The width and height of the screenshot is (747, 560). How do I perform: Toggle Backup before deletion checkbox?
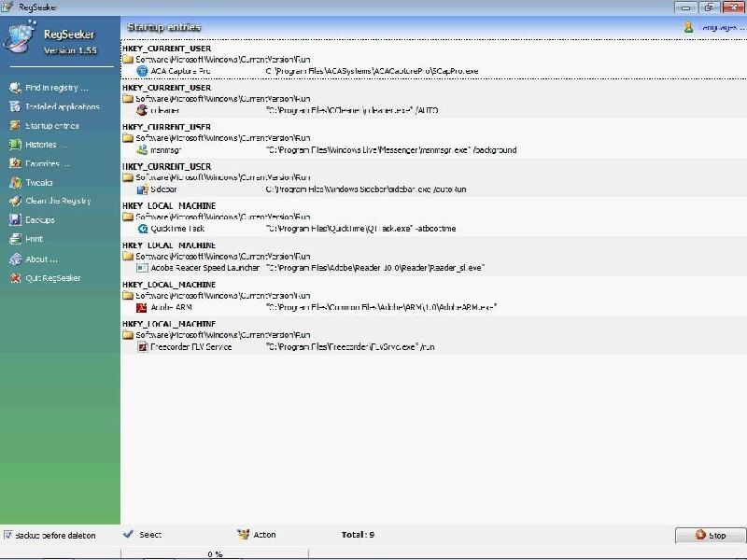(7, 535)
